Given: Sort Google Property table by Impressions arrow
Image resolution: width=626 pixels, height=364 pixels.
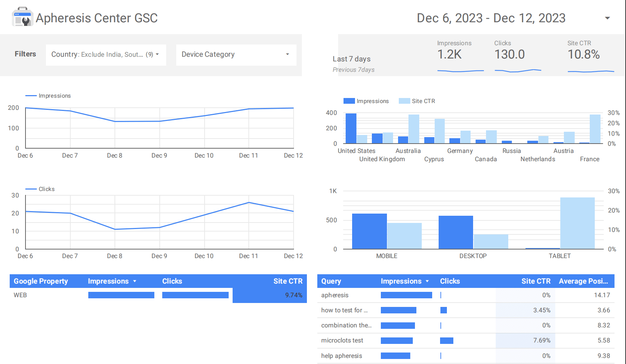Looking at the screenshot, I should [x=135, y=281].
